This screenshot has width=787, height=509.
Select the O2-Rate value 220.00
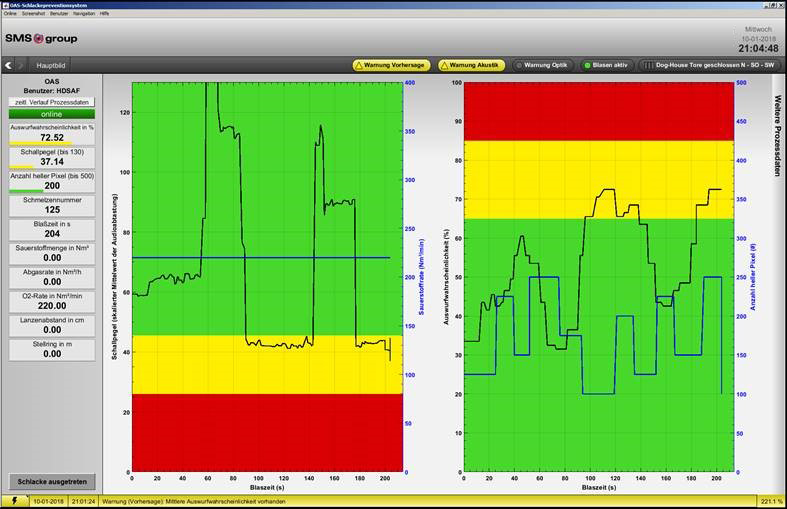pos(52,306)
